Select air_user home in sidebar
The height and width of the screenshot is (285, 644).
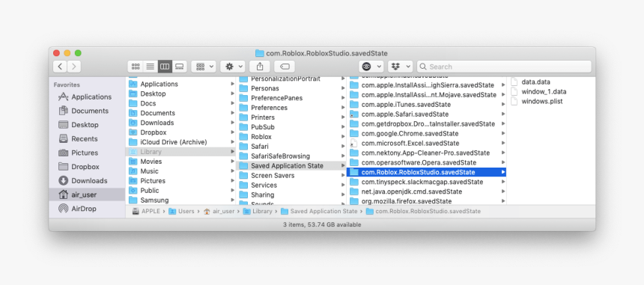[x=87, y=194]
